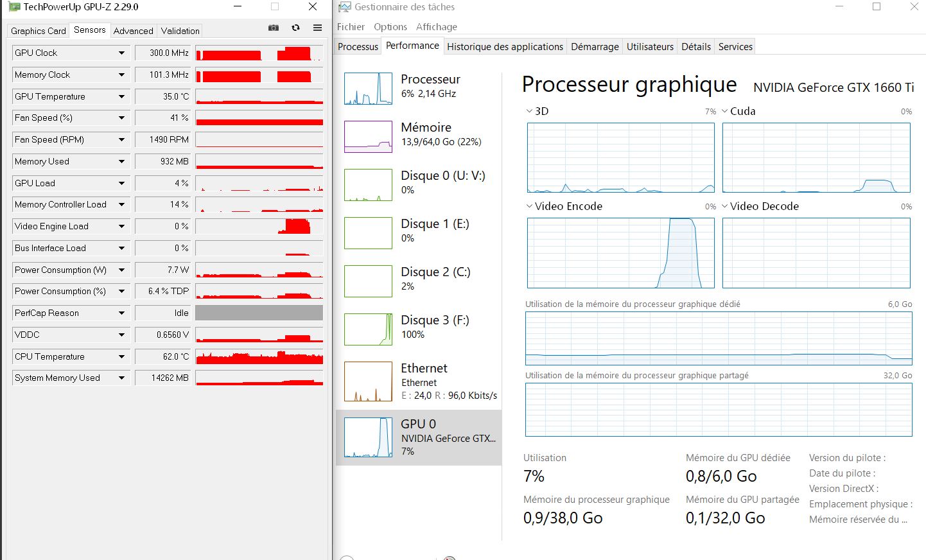Click the GPU Clock 300.0 MHz value
This screenshot has height=560, width=926.
tap(163, 53)
